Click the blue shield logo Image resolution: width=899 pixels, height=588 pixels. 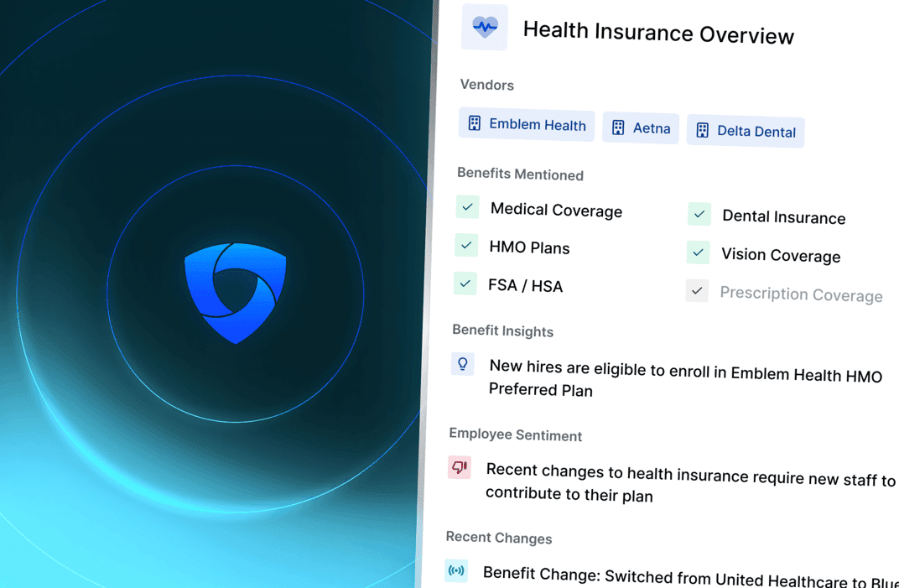(x=236, y=292)
